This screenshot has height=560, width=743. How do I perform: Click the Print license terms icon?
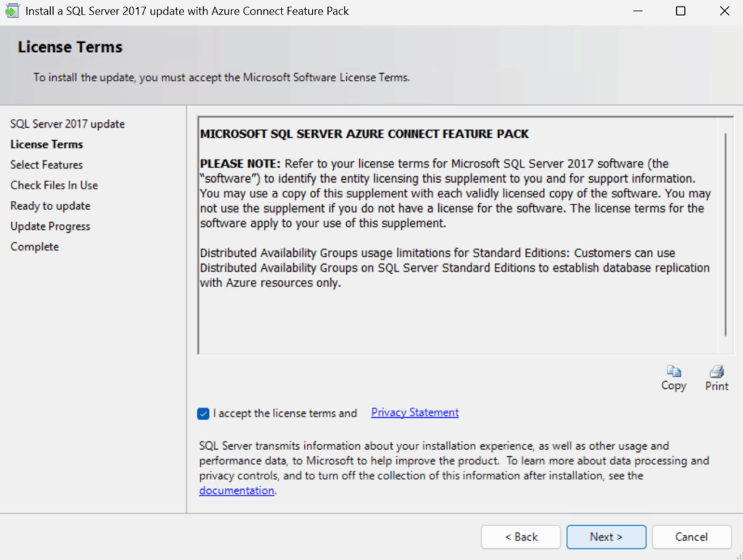tap(716, 371)
